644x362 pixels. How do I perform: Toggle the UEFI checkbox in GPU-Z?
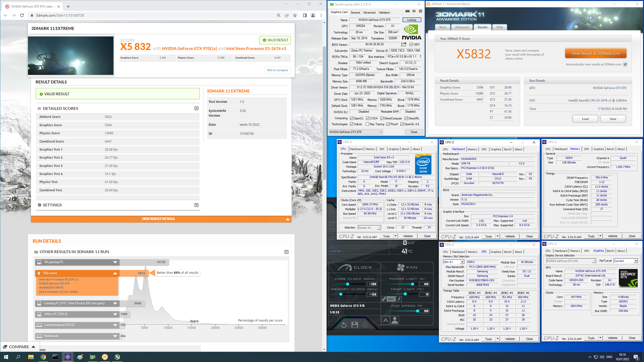(411, 44)
